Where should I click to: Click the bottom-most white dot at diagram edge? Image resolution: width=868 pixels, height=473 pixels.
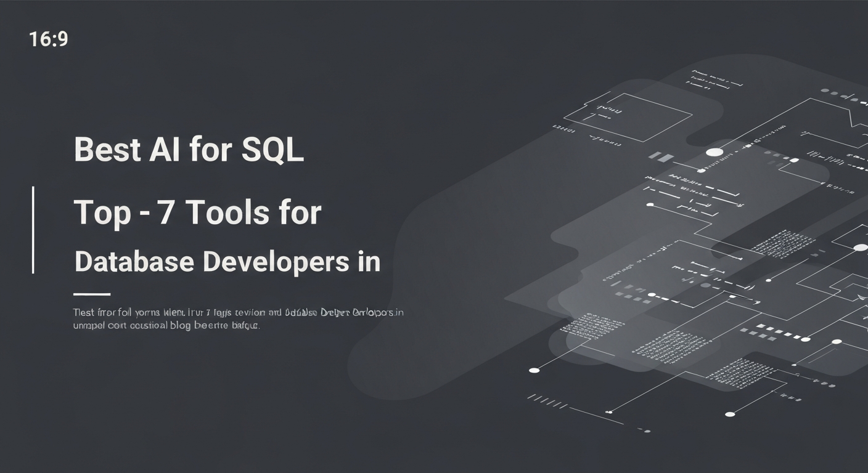point(730,414)
